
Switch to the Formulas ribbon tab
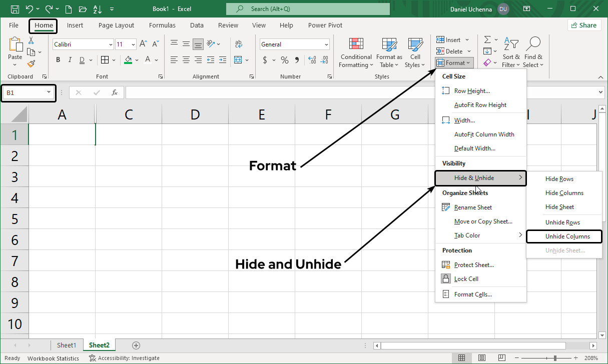click(x=162, y=25)
